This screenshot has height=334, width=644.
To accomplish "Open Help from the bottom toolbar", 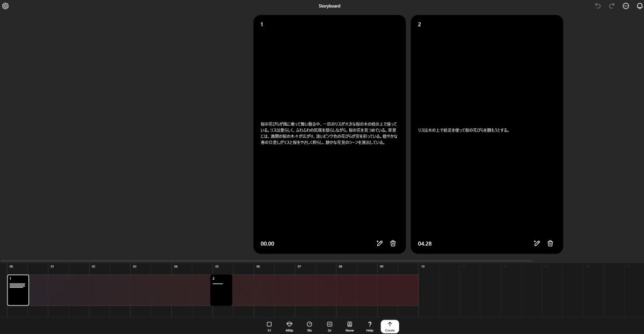I will click(x=370, y=326).
